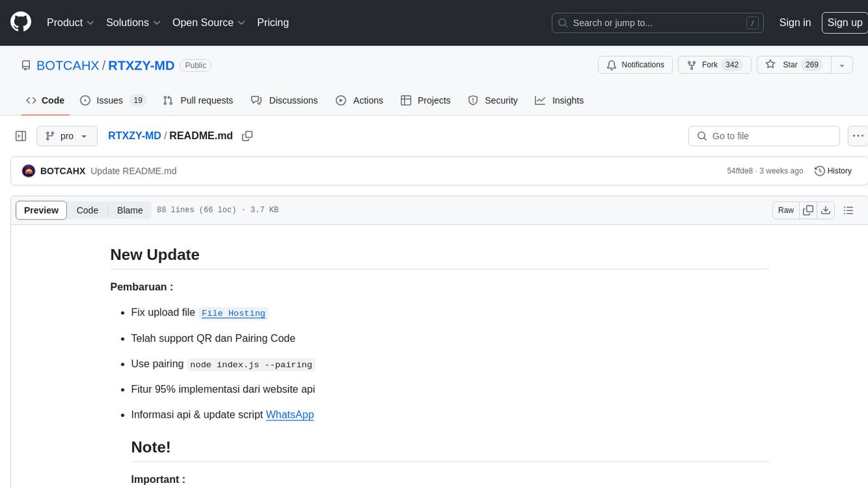Open the BOTCAHX commit author link
Image resolution: width=868 pixels, height=488 pixels.
coord(63,171)
